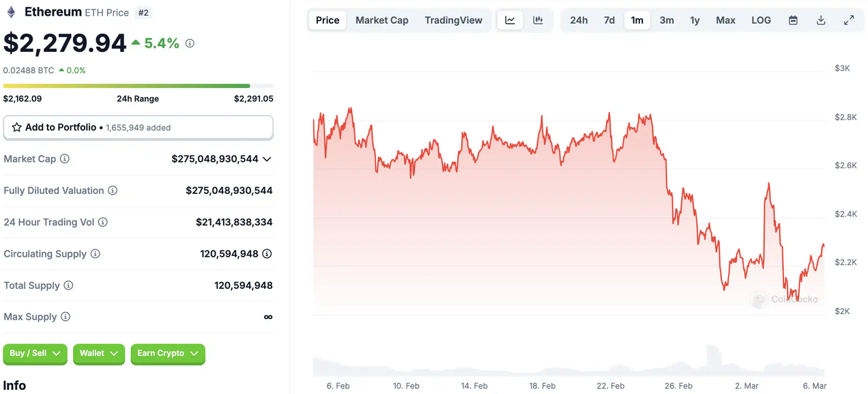The image size is (868, 394).
Task: Expand chart to fullscreen
Action: [849, 20]
